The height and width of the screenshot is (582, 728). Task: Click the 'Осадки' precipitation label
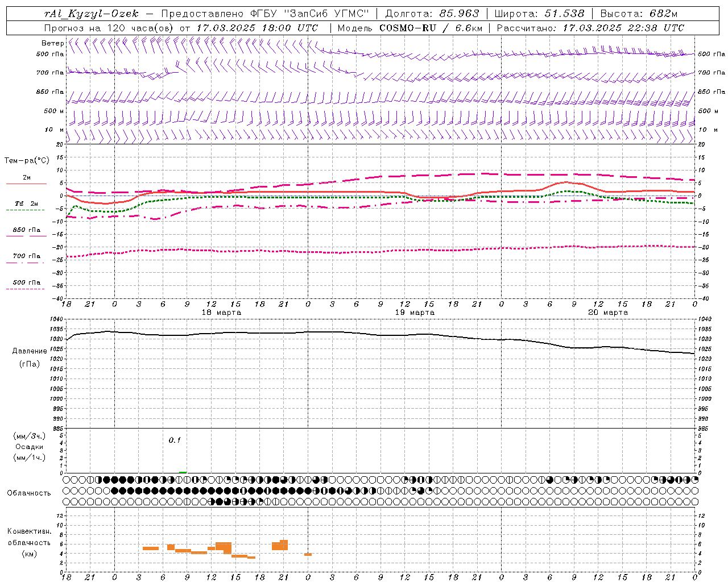[30, 447]
